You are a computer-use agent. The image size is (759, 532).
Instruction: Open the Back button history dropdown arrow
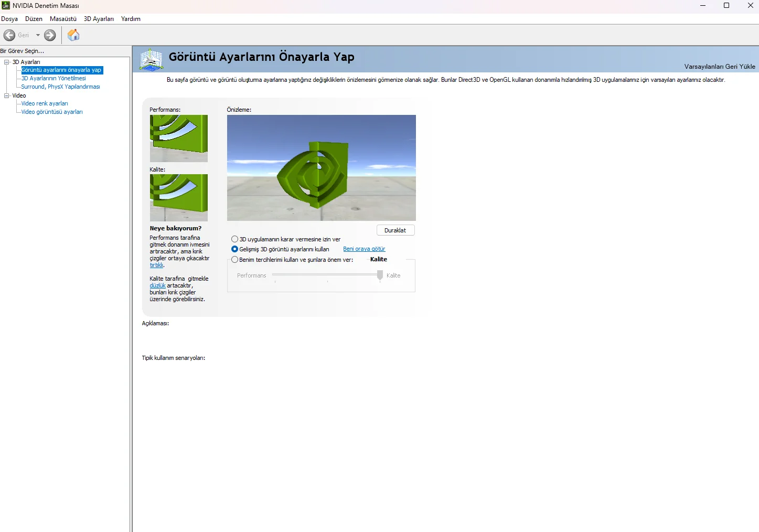38,35
